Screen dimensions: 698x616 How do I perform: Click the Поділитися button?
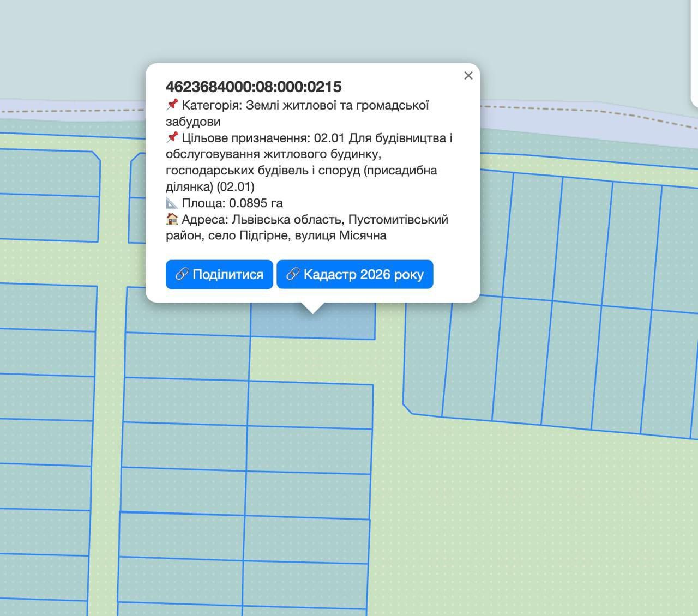[x=219, y=274]
